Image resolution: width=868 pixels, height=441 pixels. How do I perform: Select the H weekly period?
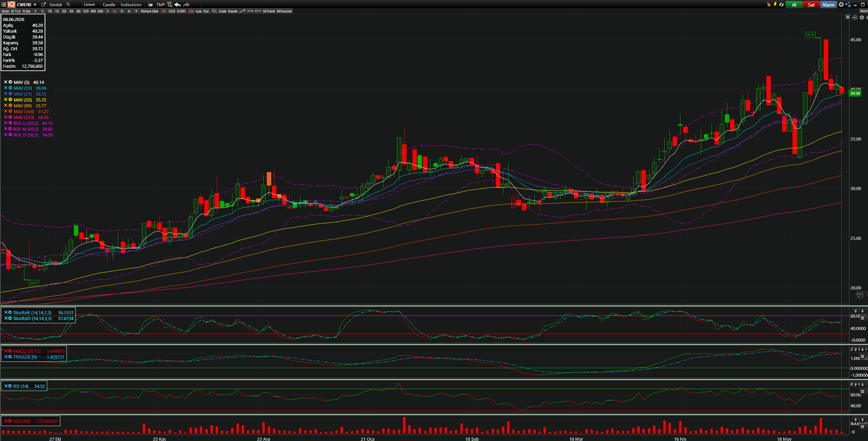(122, 11)
